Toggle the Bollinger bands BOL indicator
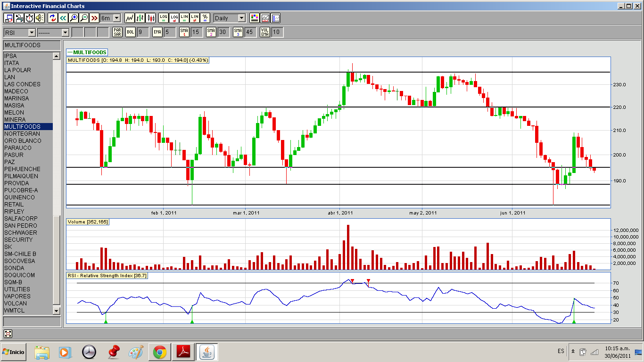This screenshot has width=644, height=362. [130, 32]
